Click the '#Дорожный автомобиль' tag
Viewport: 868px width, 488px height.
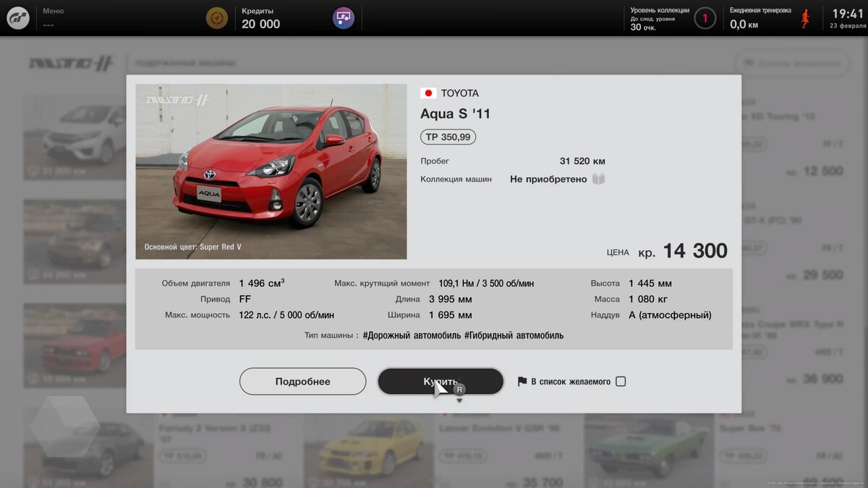tap(411, 335)
